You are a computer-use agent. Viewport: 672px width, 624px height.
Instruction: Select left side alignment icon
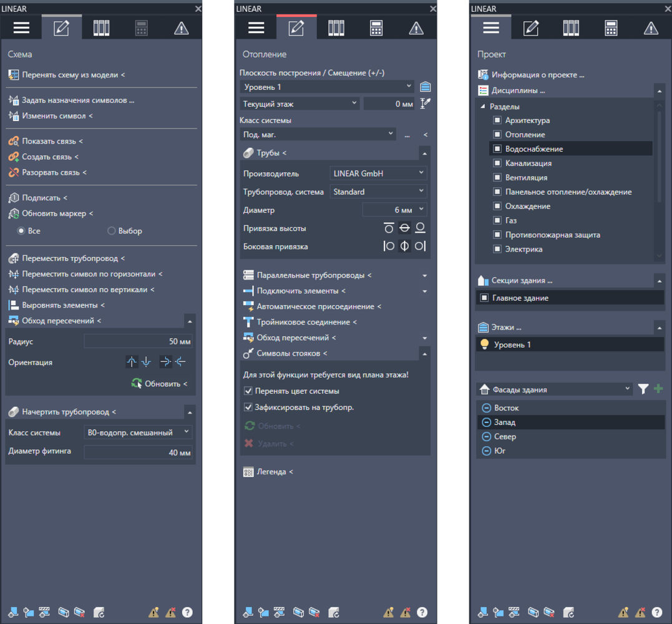[389, 246]
